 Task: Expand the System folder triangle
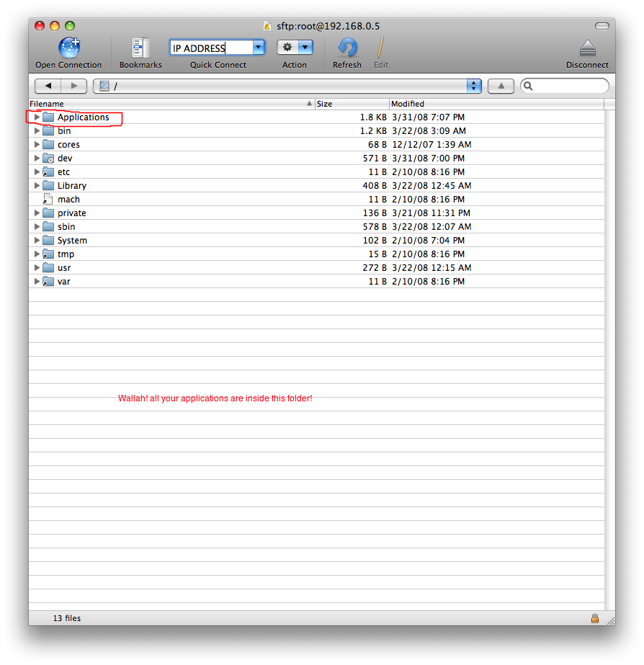pos(37,240)
